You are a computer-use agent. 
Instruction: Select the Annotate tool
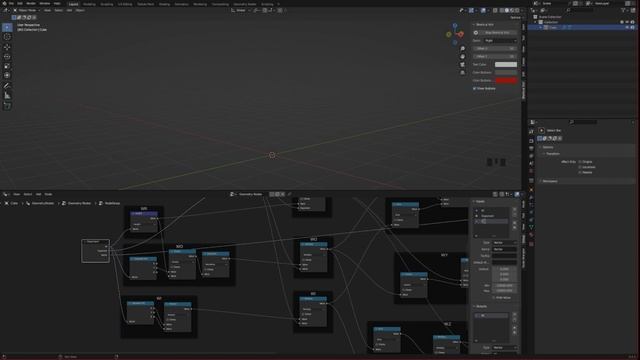click(x=7, y=86)
